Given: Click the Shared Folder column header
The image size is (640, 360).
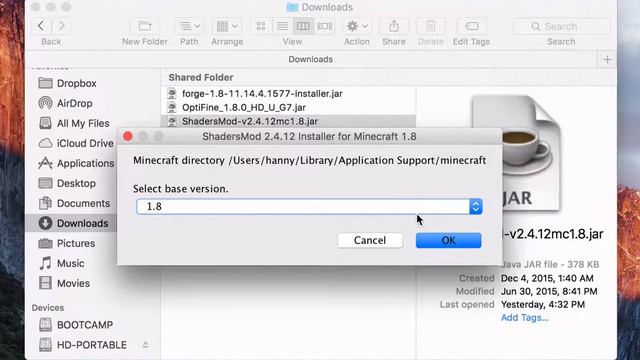Looking at the screenshot, I should point(201,77).
